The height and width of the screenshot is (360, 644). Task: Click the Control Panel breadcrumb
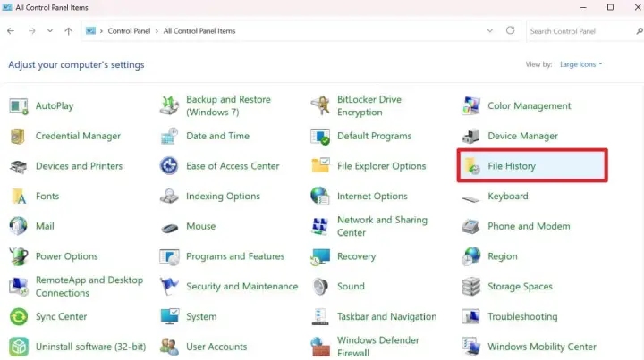(129, 31)
